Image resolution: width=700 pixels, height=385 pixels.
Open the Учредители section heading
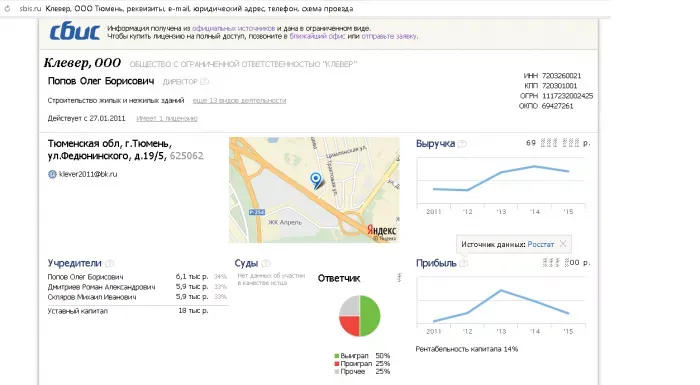[x=75, y=264]
